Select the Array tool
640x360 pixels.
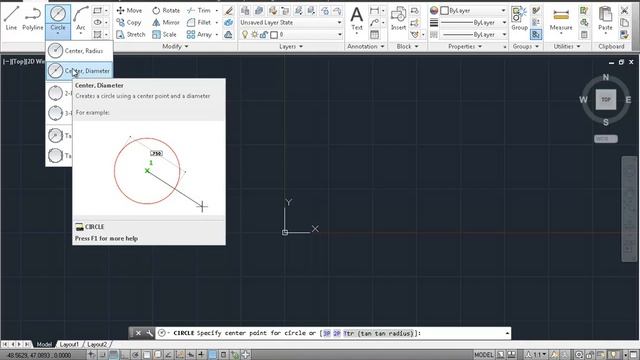[199, 35]
